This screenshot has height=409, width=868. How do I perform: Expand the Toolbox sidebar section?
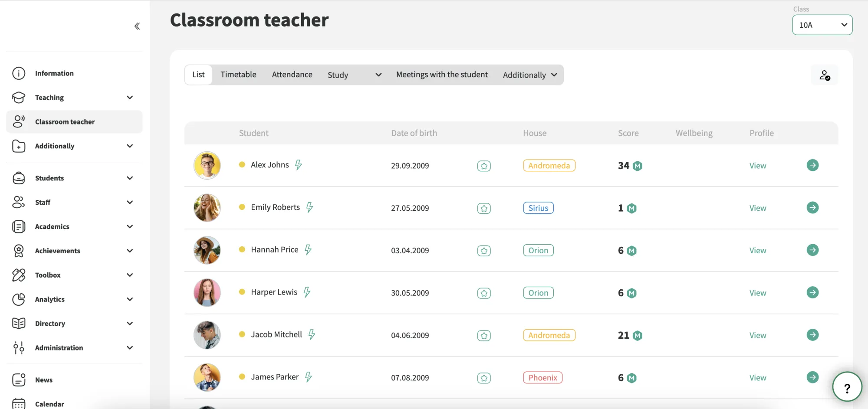tap(74, 275)
